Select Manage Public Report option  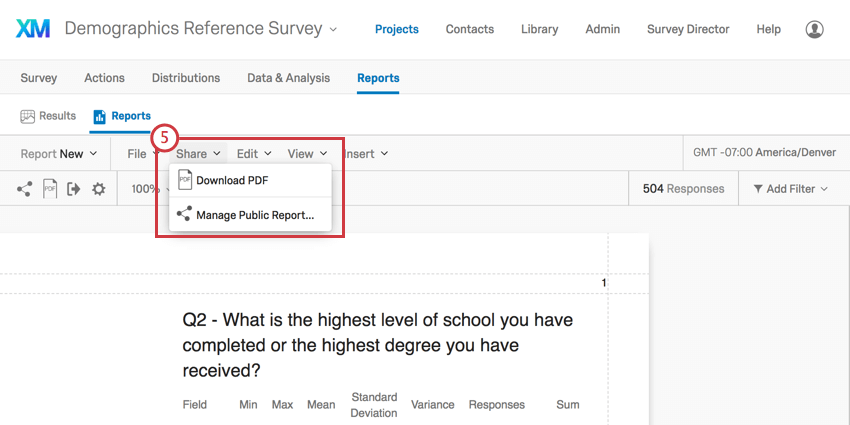pyautogui.click(x=255, y=215)
